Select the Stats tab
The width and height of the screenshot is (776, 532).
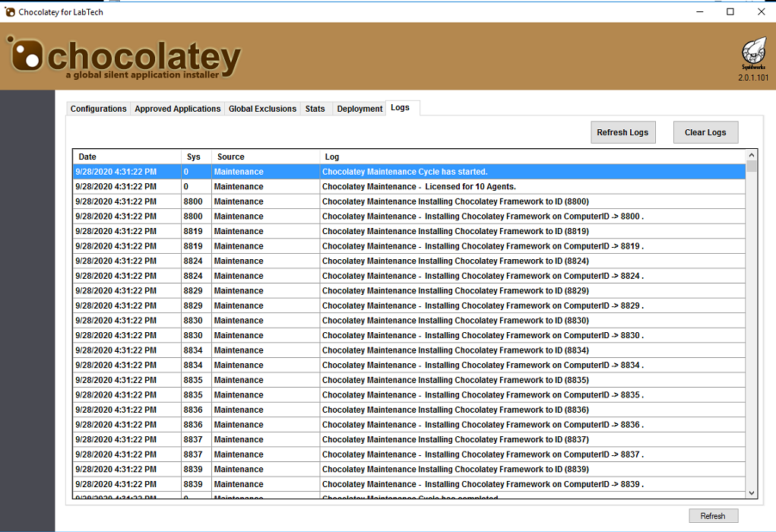click(315, 109)
